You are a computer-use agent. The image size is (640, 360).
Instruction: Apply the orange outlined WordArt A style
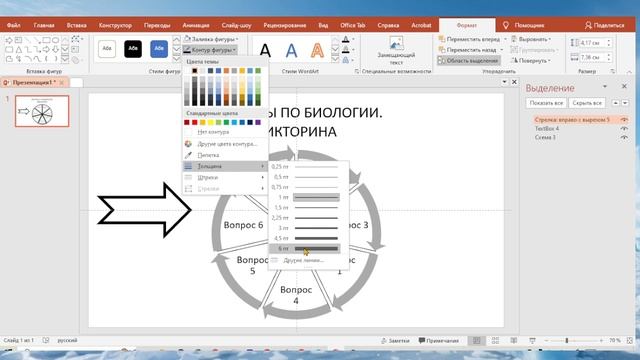[x=317, y=51]
